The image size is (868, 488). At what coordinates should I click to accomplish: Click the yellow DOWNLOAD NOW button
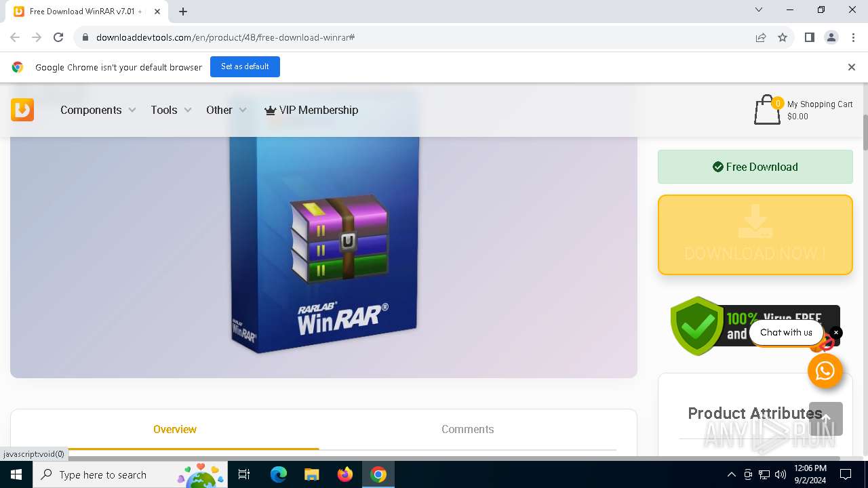[x=755, y=235]
